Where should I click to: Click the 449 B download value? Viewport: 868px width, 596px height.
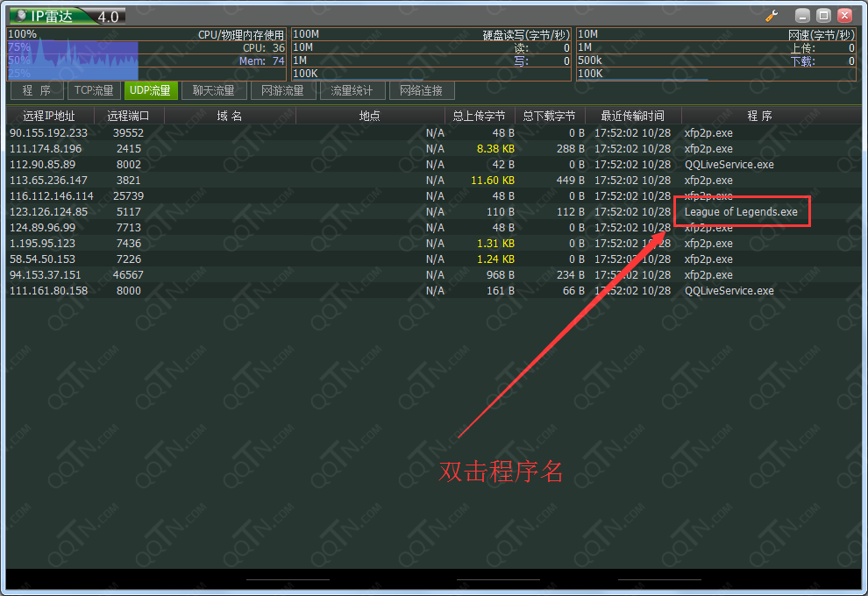coord(570,181)
